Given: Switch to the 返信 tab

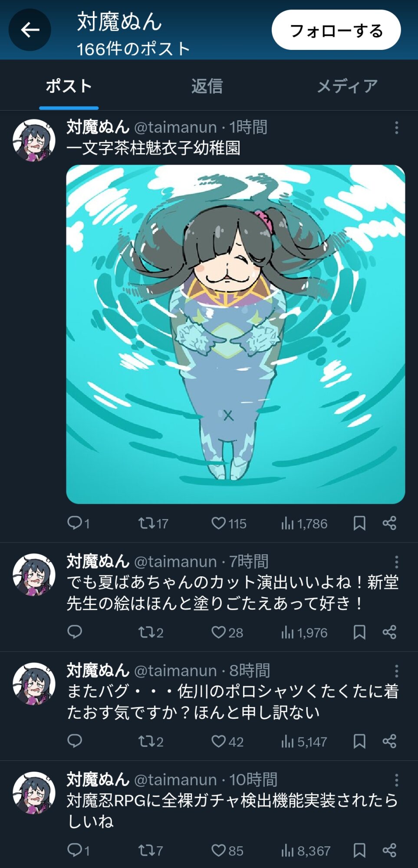Looking at the screenshot, I should pyautogui.click(x=207, y=86).
